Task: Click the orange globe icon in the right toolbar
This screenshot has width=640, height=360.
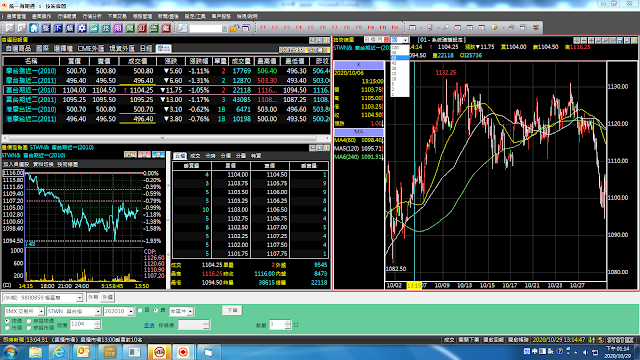Action: (494, 27)
